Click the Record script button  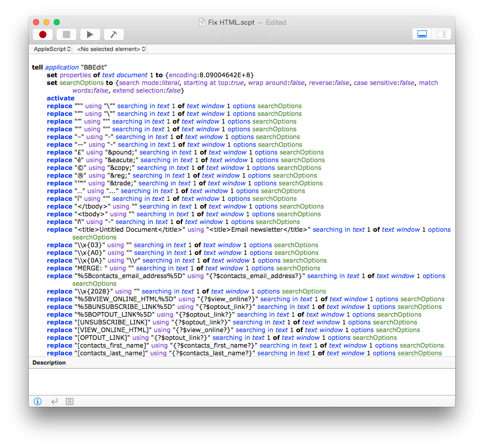click(x=43, y=35)
